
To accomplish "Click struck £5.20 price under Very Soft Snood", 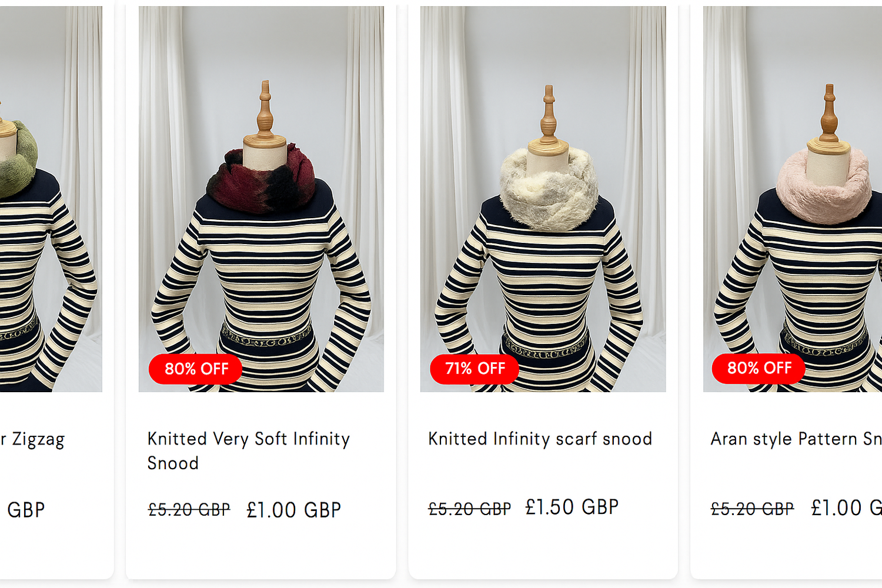I will click(189, 510).
